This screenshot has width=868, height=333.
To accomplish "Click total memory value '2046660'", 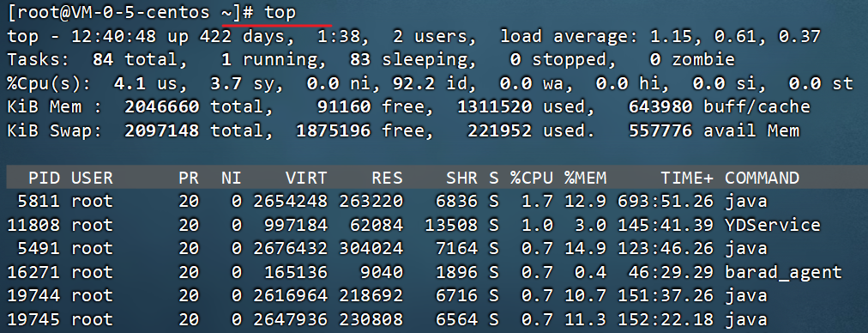I will coord(161,107).
